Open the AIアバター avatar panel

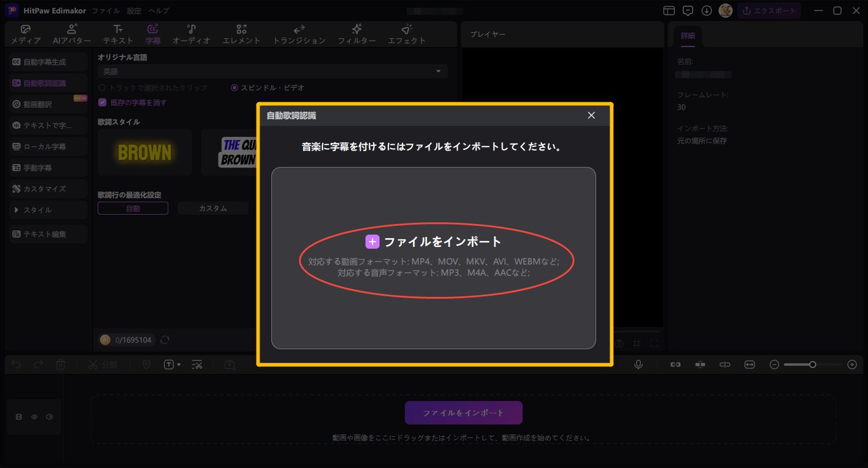coord(72,35)
